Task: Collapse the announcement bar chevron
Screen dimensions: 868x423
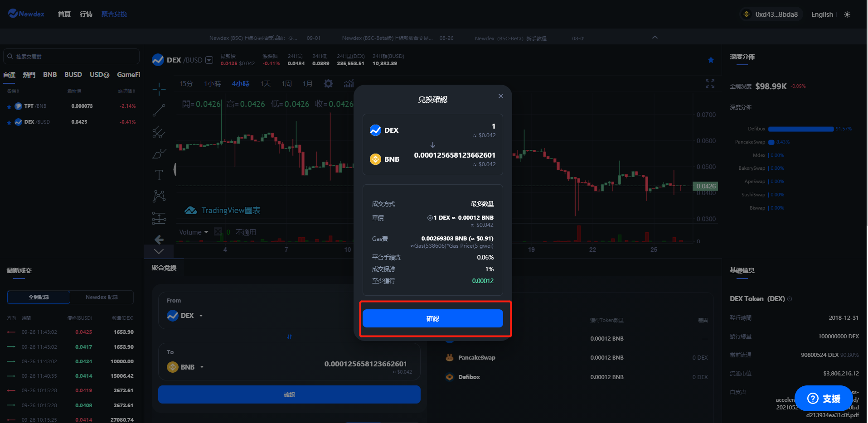Action: [x=655, y=37]
